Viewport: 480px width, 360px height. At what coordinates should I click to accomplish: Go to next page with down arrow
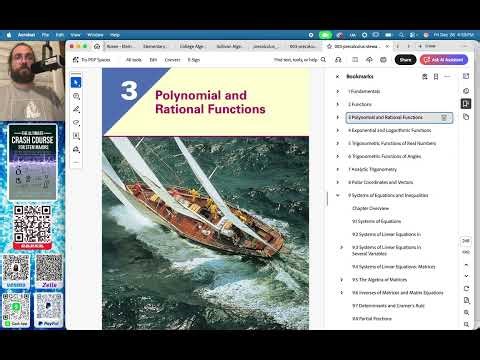[x=466, y=276]
